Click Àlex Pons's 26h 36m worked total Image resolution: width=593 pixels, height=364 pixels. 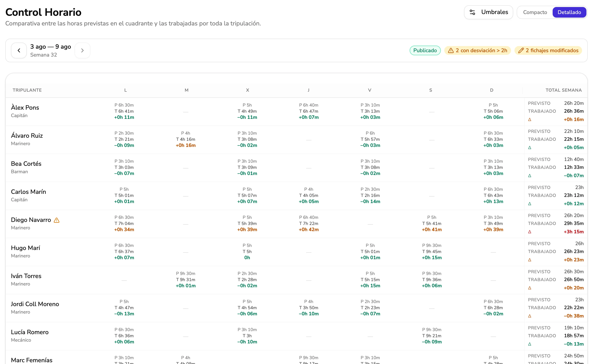pyautogui.click(x=574, y=111)
